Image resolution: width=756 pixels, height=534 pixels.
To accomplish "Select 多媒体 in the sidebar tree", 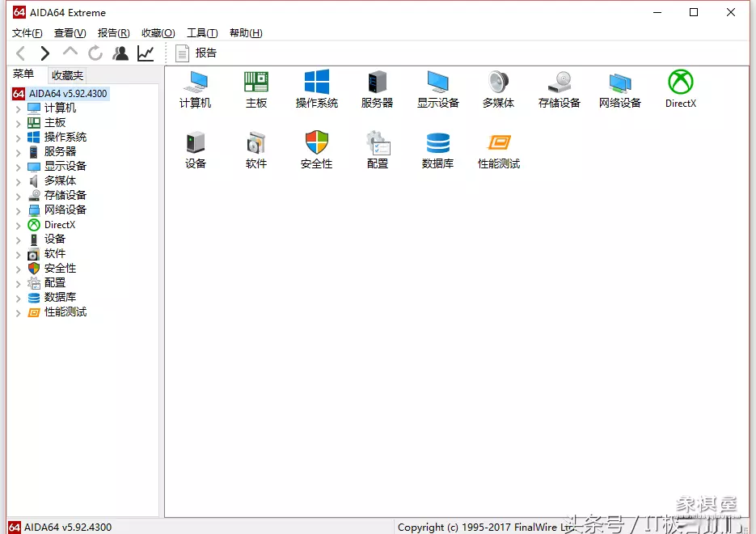I will pos(61,181).
